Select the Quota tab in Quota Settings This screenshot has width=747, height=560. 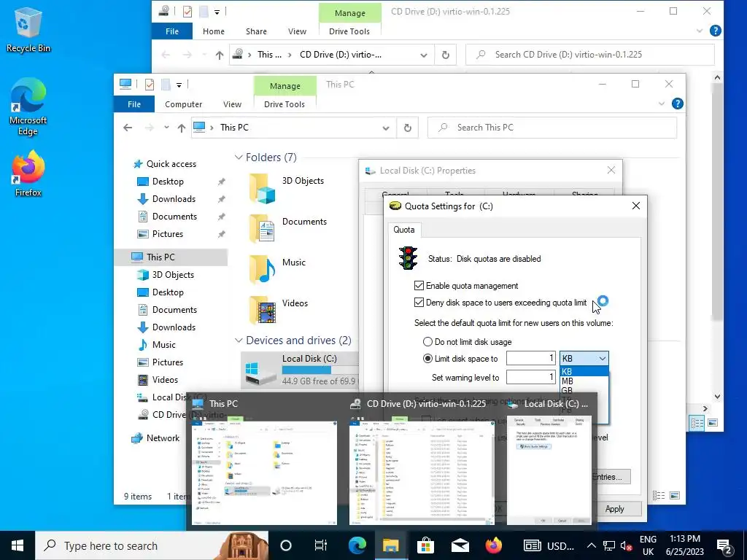404,230
